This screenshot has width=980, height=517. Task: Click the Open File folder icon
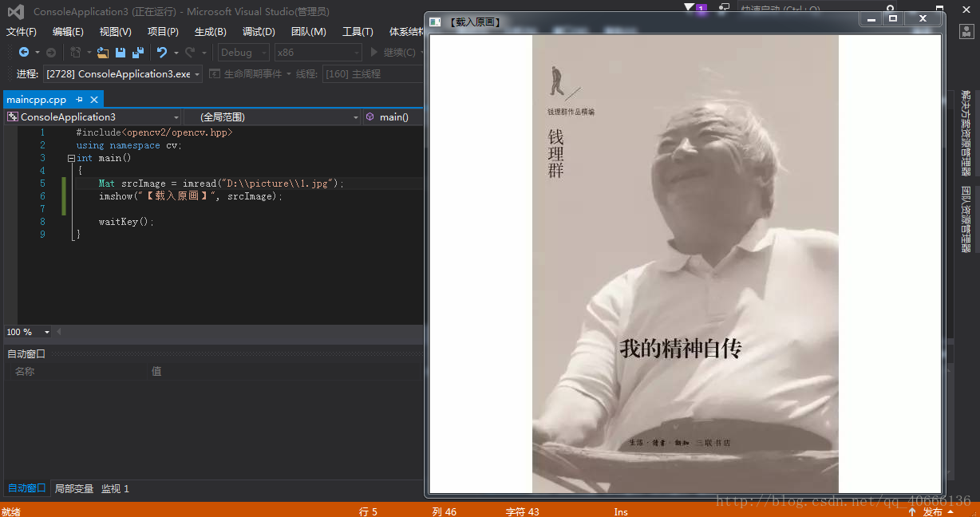(103, 53)
